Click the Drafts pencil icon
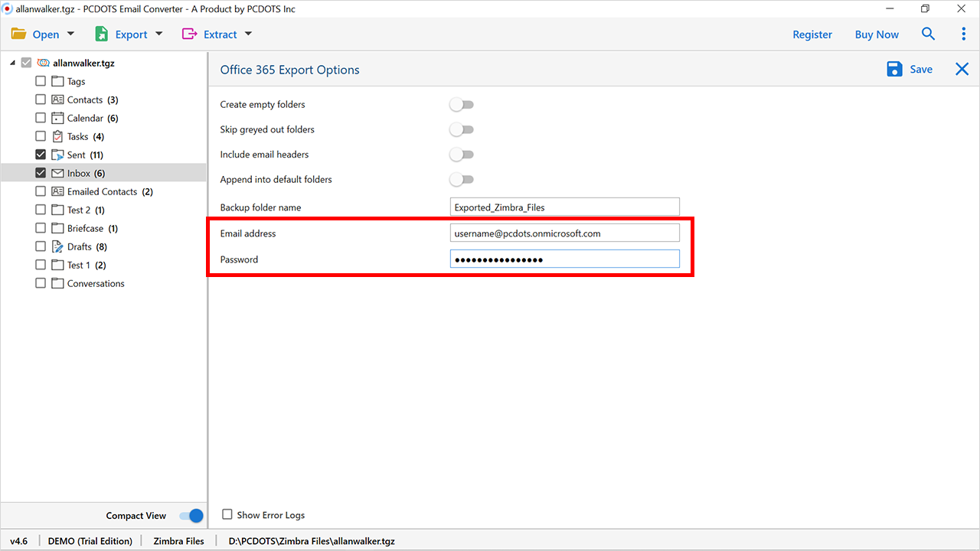 coord(57,246)
